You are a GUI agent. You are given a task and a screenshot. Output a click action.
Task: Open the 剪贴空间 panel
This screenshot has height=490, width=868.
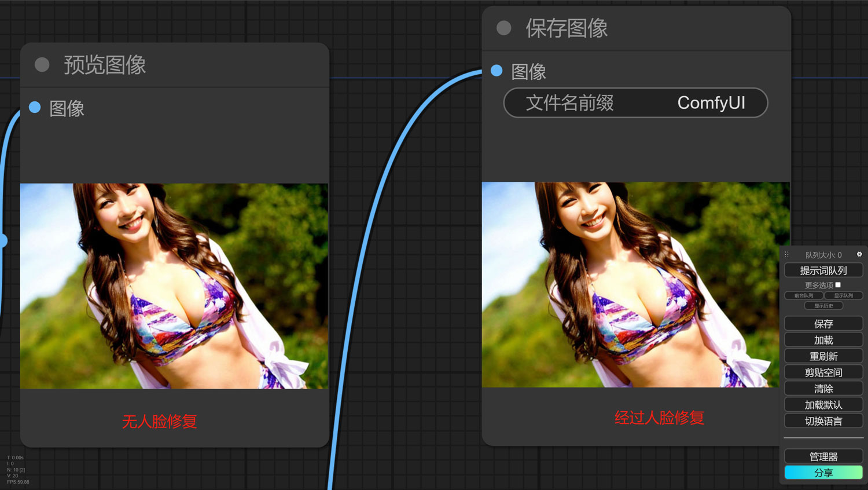click(823, 372)
